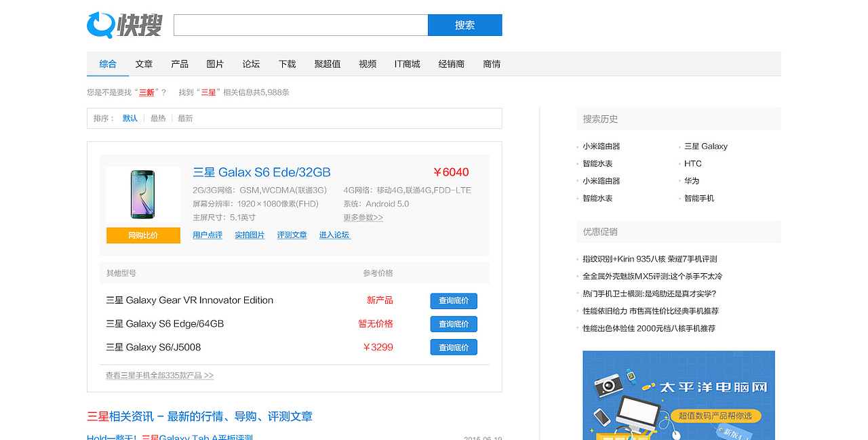This screenshot has width=868, height=440.
Task: Click the 新产品 price label
Action: 380,300
